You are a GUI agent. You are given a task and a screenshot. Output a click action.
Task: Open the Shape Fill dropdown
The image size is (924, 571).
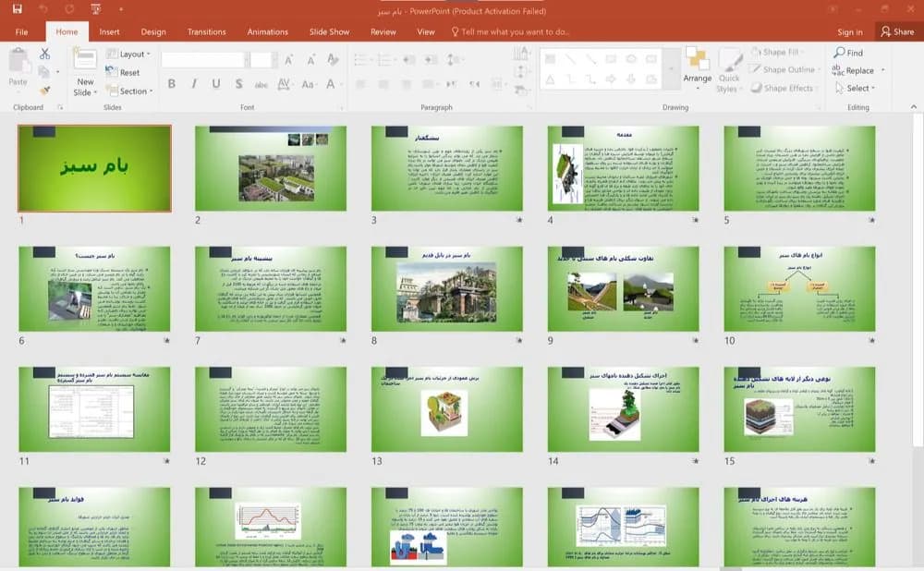click(x=778, y=52)
